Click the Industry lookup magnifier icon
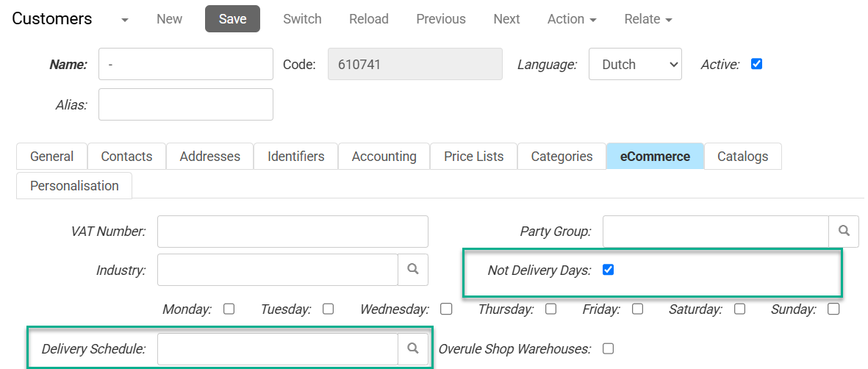868x369 pixels. [413, 270]
